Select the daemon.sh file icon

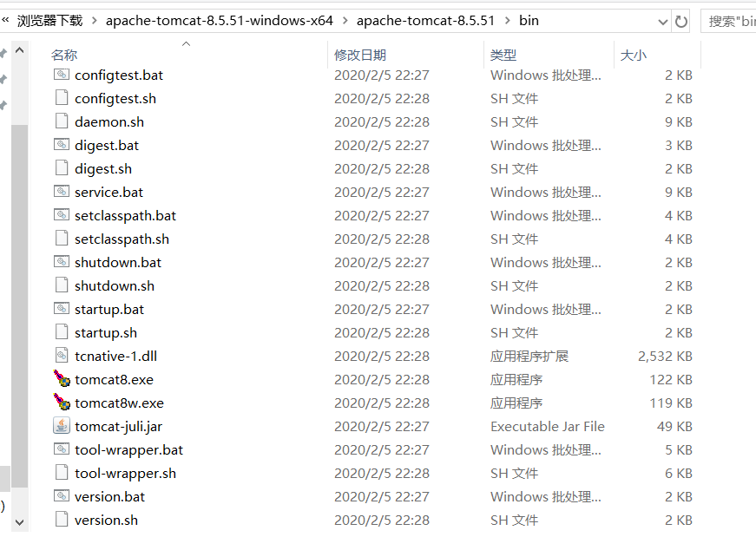click(x=62, y=121)
